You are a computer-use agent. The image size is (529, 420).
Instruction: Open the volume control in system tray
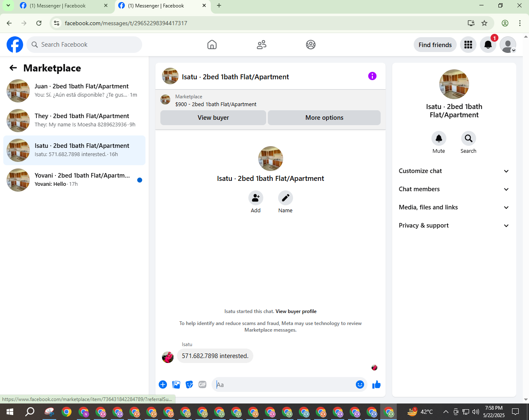click(476, 412)
